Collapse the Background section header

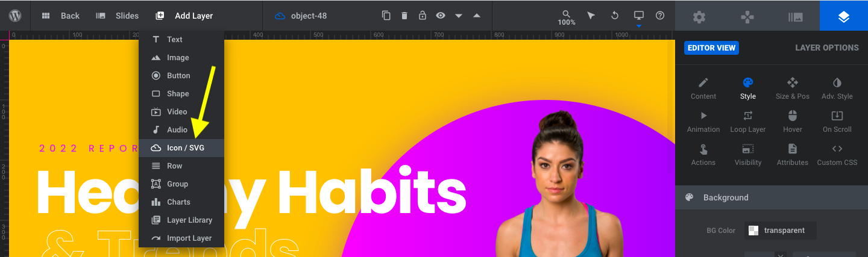click(x=772, y=197)
